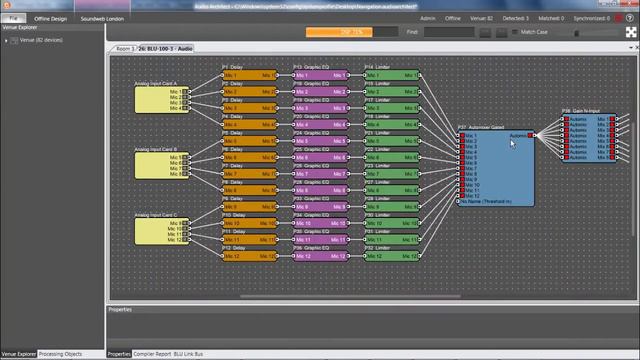Expand the Venue (82 devices) tree node
This screenshot has height=360, width=640.
(x=6, y=40)
